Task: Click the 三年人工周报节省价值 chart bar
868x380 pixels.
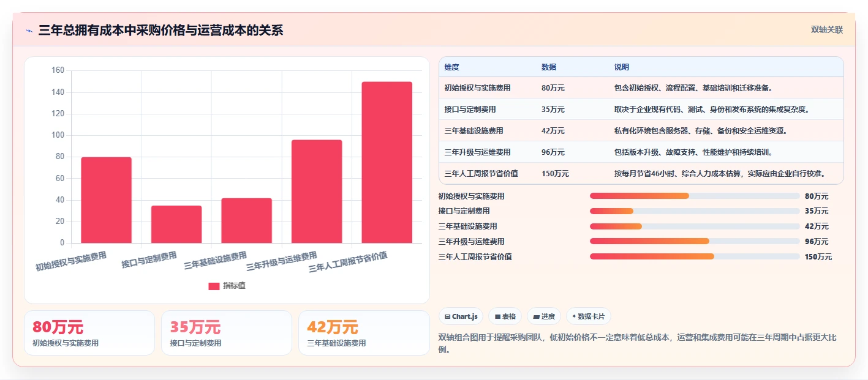Action: 387,162
